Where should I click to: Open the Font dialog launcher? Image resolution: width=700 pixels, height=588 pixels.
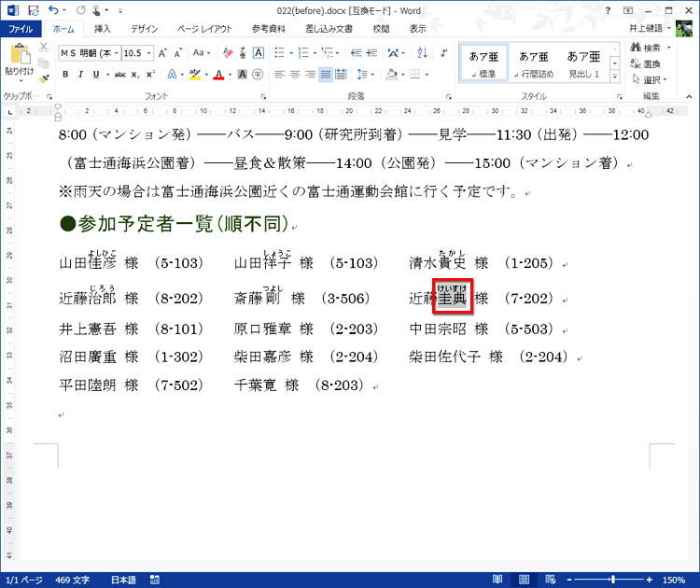(x=263, y=96)
